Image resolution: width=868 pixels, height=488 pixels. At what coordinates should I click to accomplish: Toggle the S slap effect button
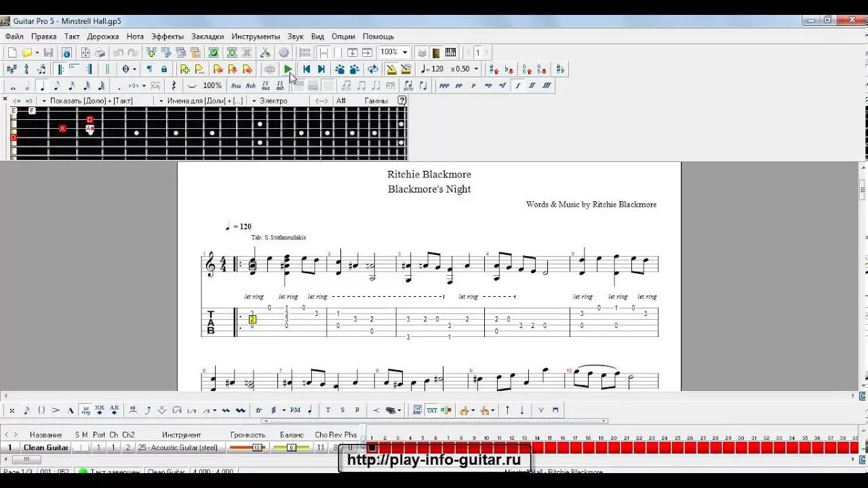(x=342, y=410)
